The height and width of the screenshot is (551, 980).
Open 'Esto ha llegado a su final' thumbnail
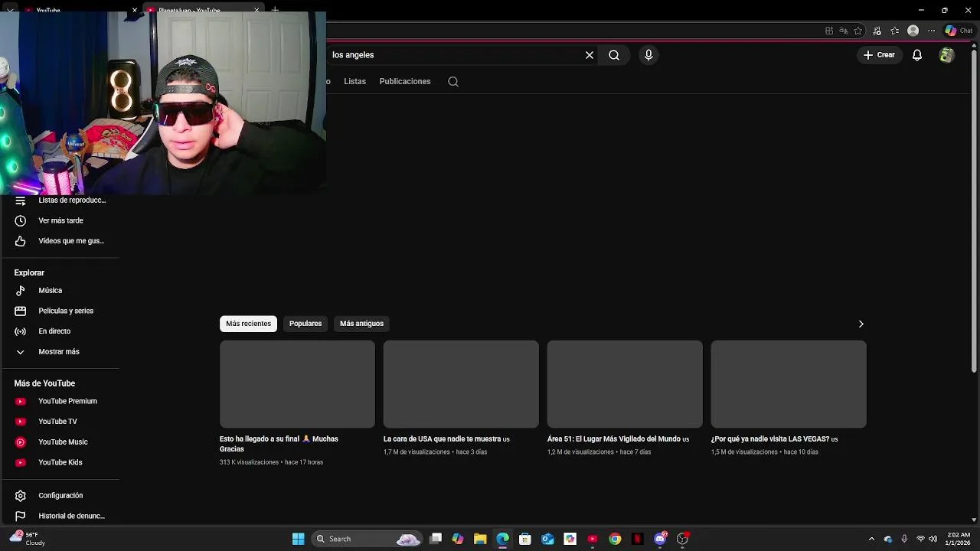(x=297, y=384)
